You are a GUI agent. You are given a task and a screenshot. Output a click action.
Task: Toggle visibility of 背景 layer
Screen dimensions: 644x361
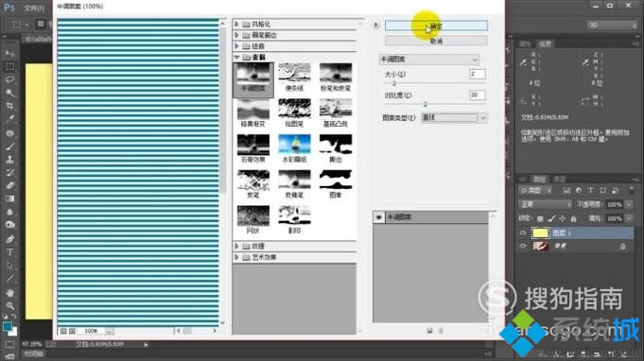click(523, 246)
